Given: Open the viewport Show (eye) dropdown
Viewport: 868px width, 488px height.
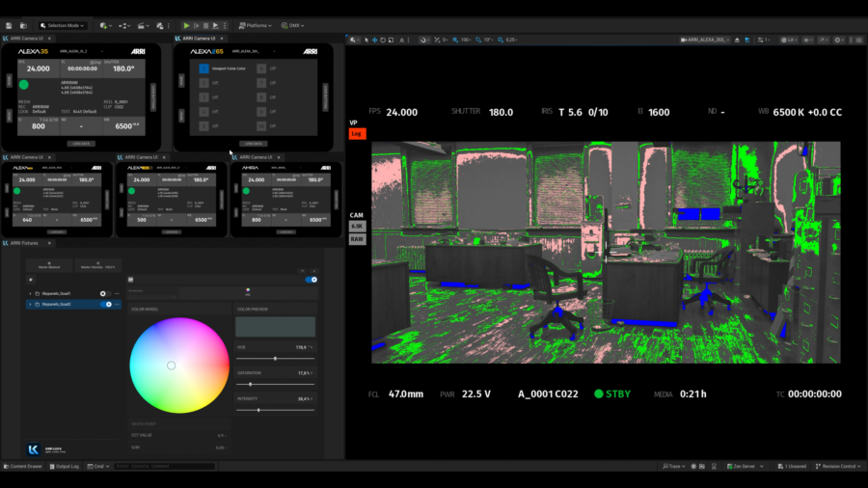Looking at the screenshot, I should [807, 40].
